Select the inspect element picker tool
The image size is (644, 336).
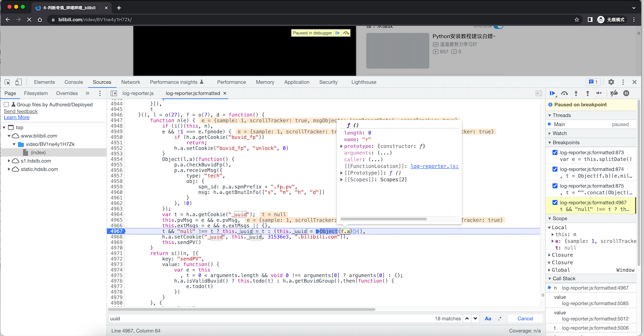7,82
